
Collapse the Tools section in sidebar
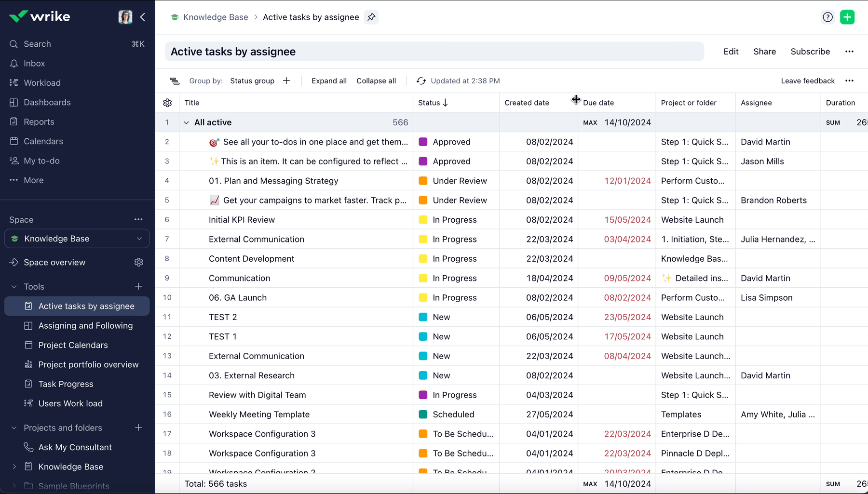(x=14, y=287)
